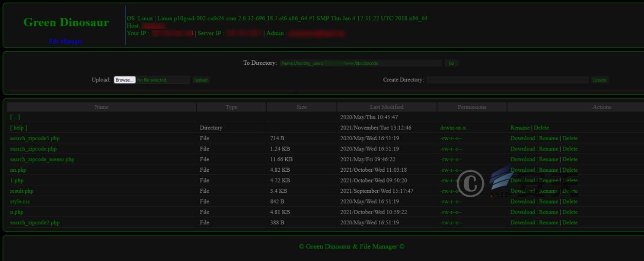Download style.css
644x261 pixels.
click(523, 201)
